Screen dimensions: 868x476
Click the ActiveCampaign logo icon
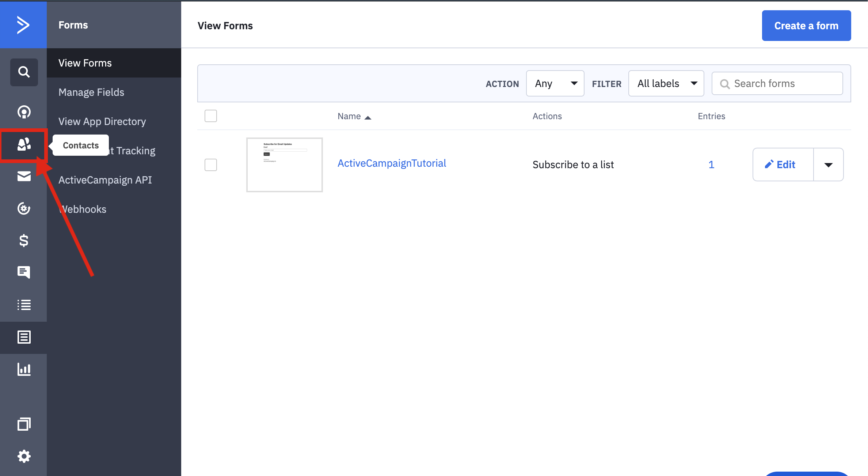23,25
